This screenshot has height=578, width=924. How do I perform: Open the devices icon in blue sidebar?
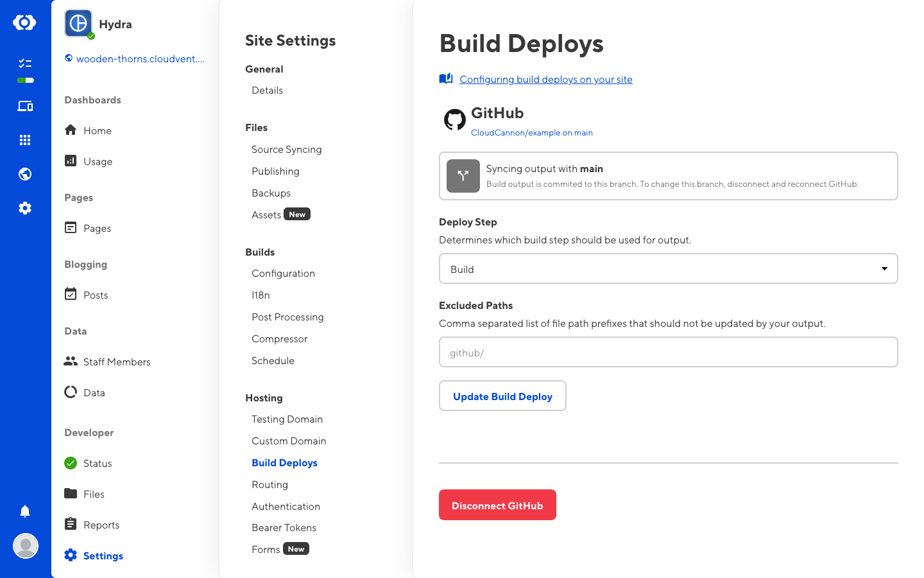click(25, 106)
